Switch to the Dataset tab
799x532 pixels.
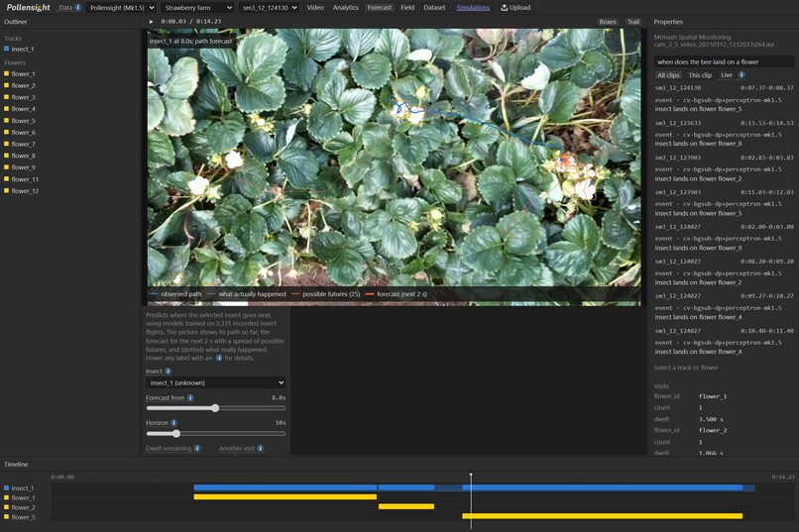coord(434,8)
